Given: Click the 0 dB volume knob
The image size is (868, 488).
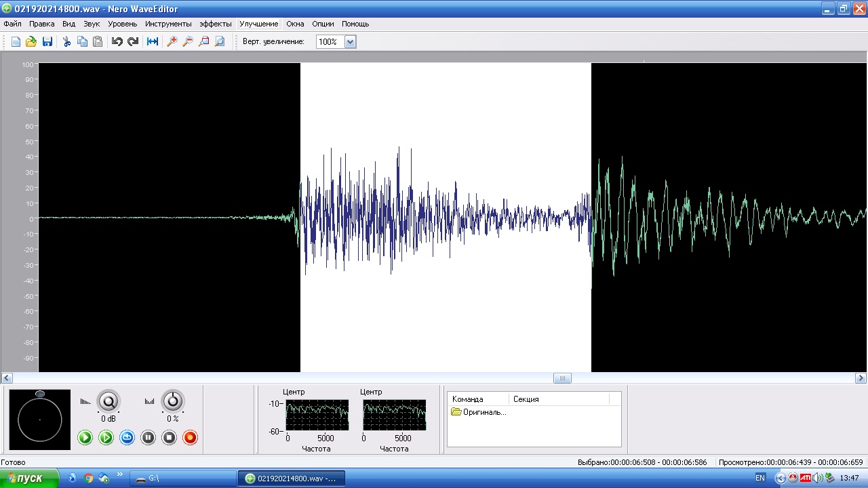Looking at the screenshot, I should point(108,401).
